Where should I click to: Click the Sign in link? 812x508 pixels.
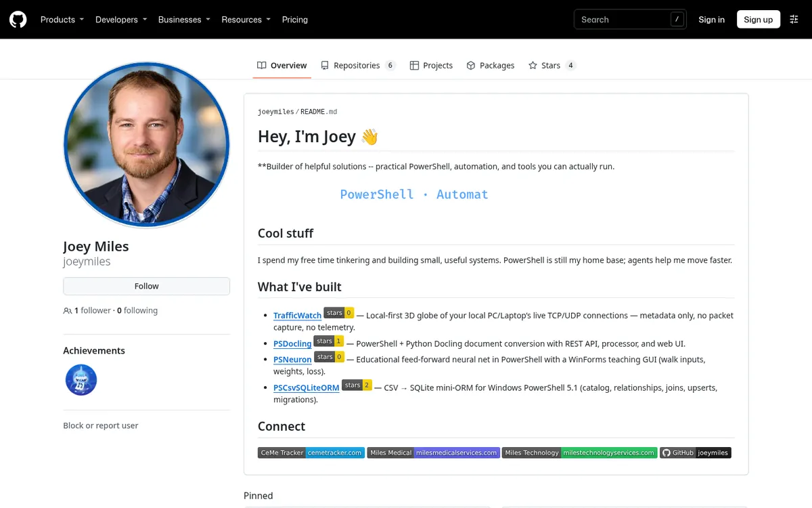(712, 20)
